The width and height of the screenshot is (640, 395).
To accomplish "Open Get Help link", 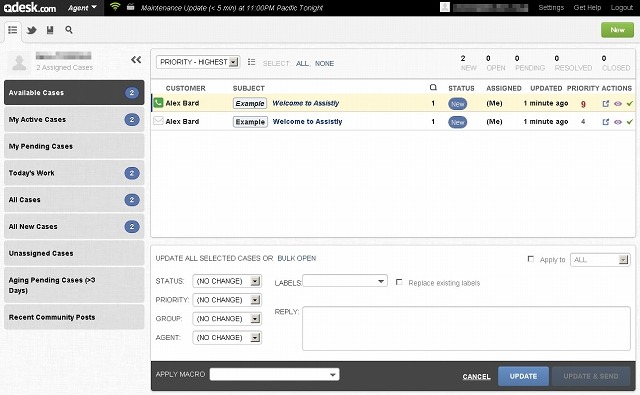I will pos(587,8).
